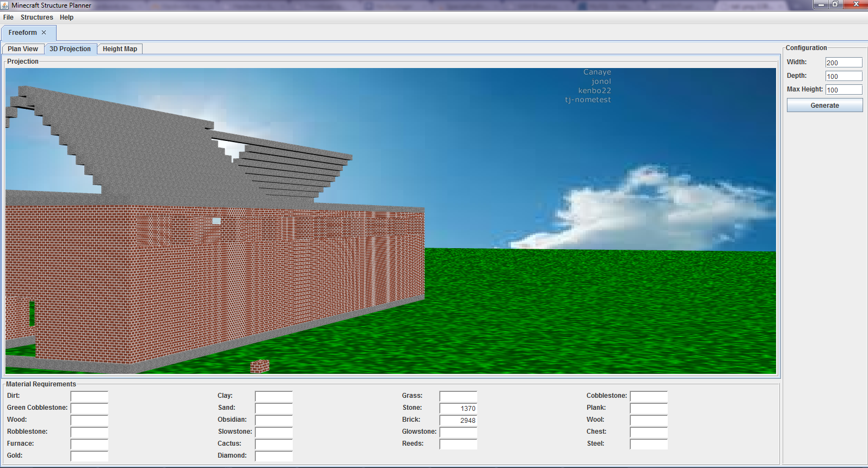
Task: Click the 'jonol' name in the projection
Action: pyautogui.click(x=601, y=81)
